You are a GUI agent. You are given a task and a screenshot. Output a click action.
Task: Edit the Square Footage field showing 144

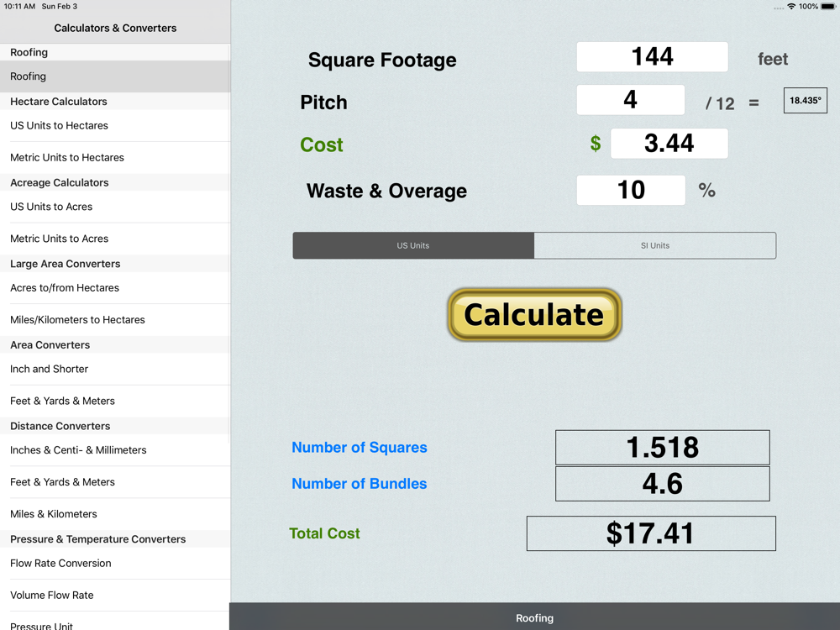(652, 57)
